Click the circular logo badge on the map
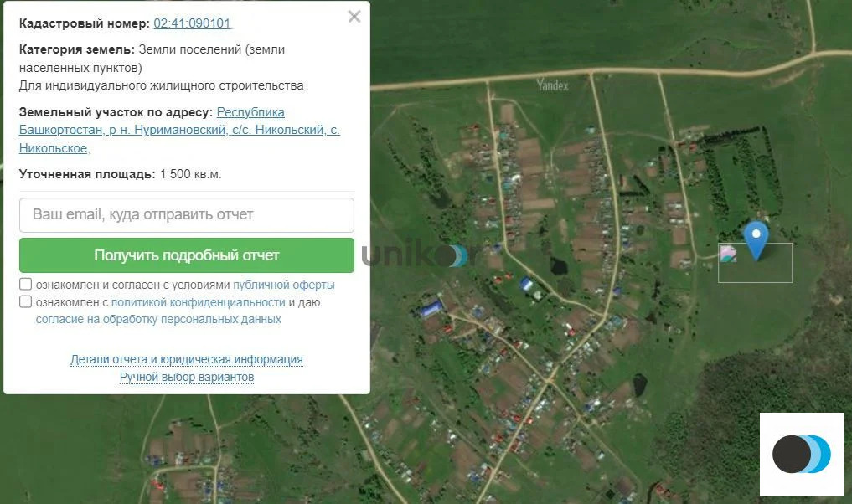 (802, 454)
